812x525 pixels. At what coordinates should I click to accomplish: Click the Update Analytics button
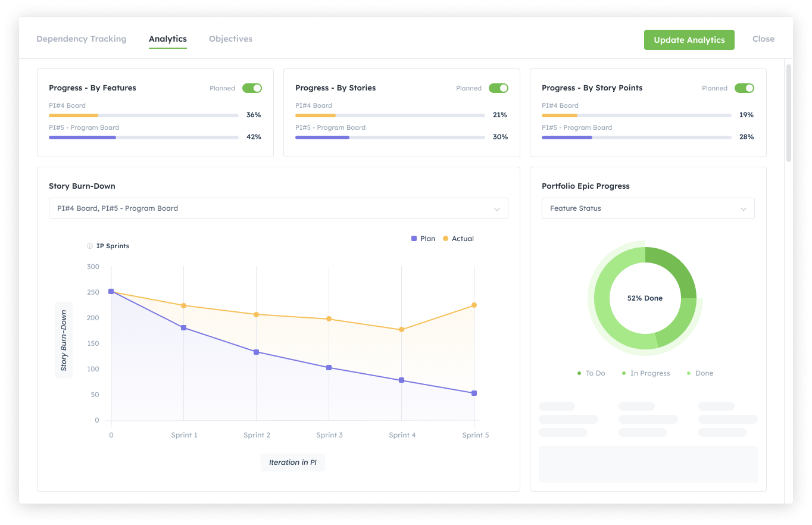click(x=689, y=40)
